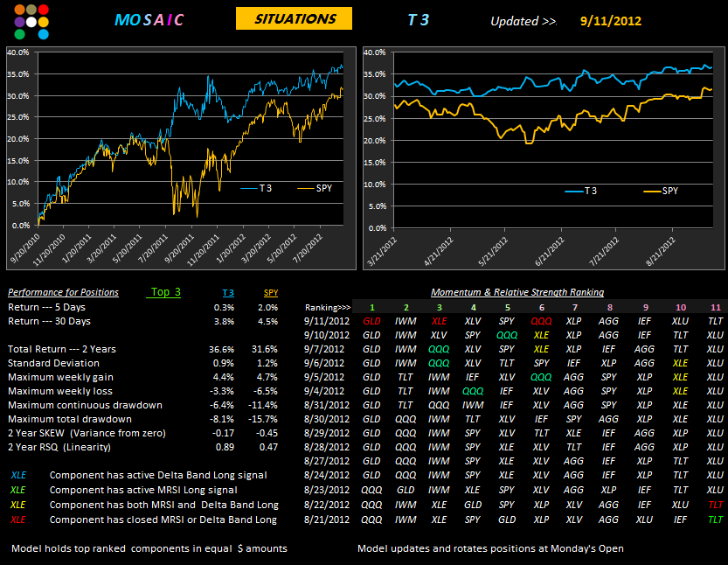Click green TLT in the 8/21/2012 row
Image resolution: width=728 pixels, height=565 pixels.
pyautogui.click(x=716, y=520)
